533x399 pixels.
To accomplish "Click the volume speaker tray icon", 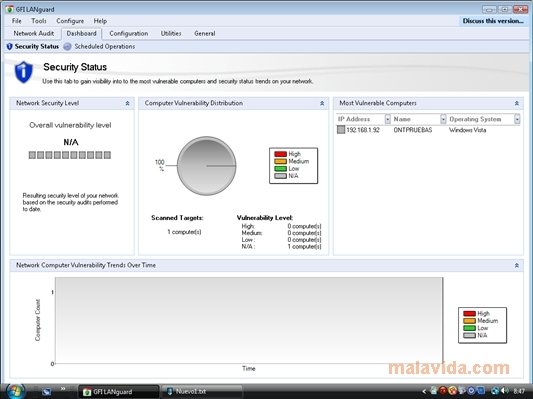I will point(505,391).
